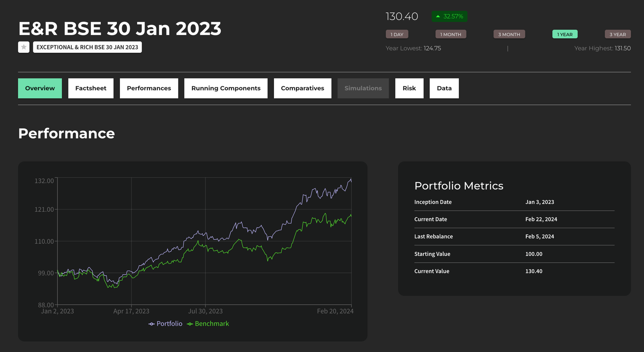The height and width of the screenshot is (352, 644).
Task: Click the Jul 30, 2023 axis marker
Action: tap(205, 311)
